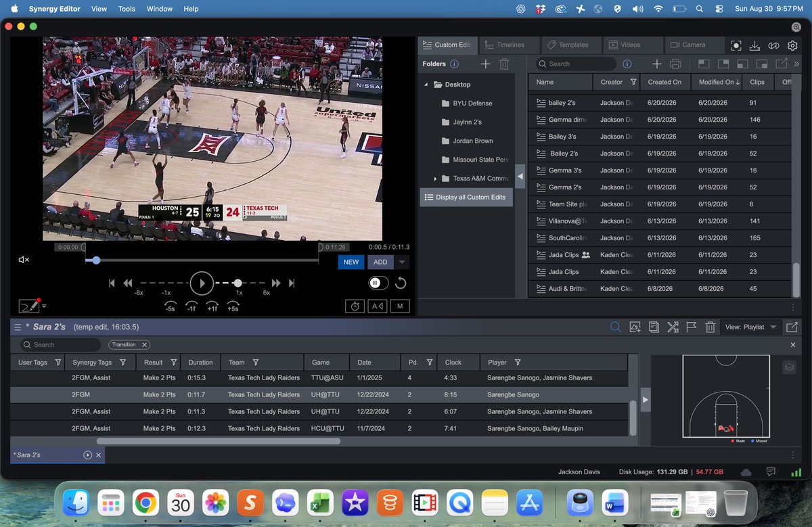Image resolution: width=812 pixels, height=527 pixels.
Task: Switch to the Custom Edits tab
Action: point(447,45)
